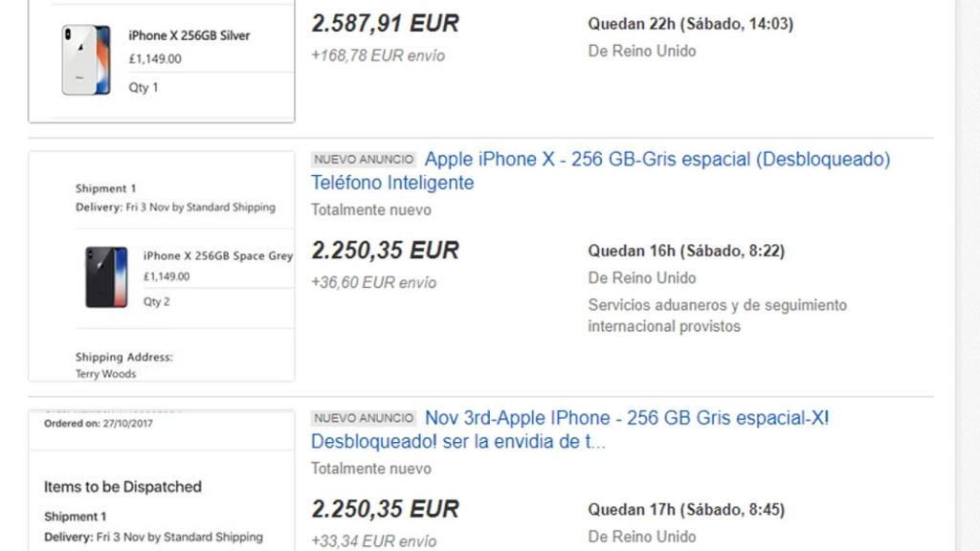The width and height of the screenshot is (980, 551).
Task: Click the NUEVO ANUNCIO badge on the Nov 3rd listing
Action: 362,418
